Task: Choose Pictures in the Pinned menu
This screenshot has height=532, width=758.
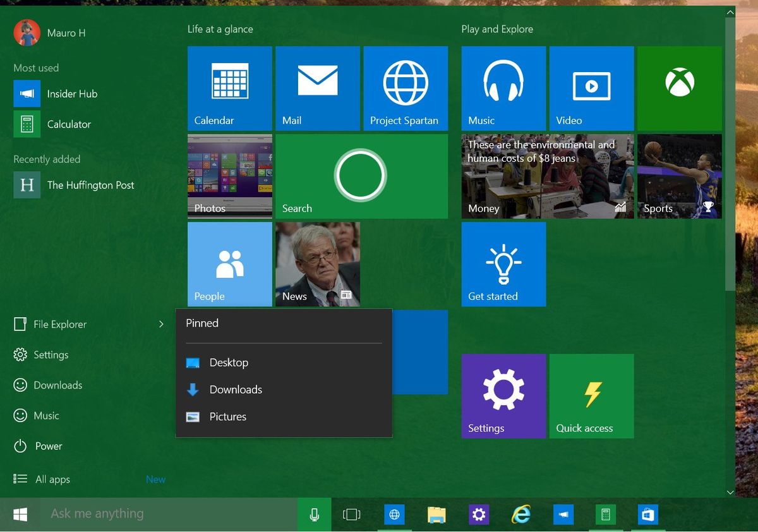Action: coord(227,416)
